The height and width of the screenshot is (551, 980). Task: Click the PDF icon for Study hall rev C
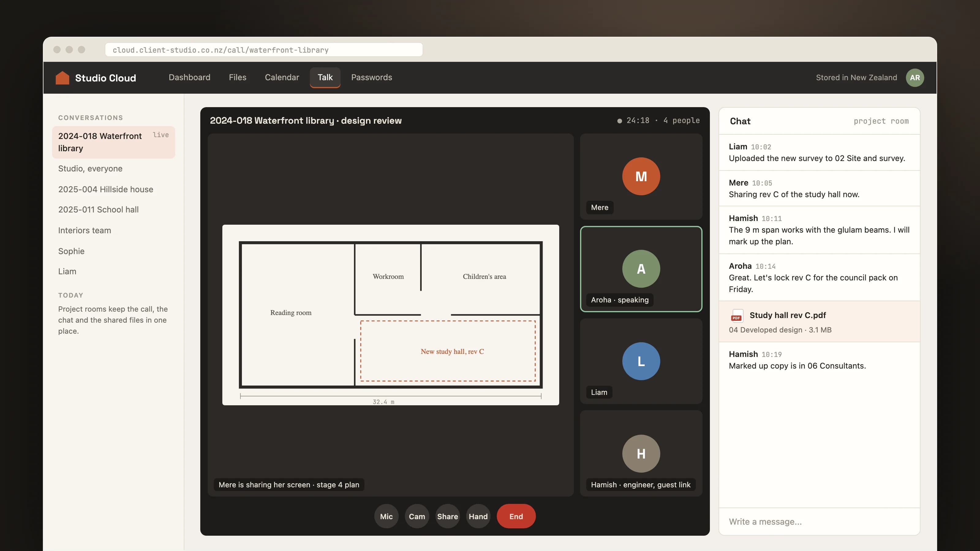point(737,316)
